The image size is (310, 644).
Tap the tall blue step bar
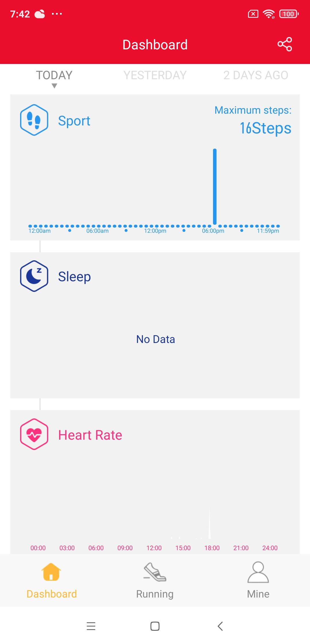(215, 187)
